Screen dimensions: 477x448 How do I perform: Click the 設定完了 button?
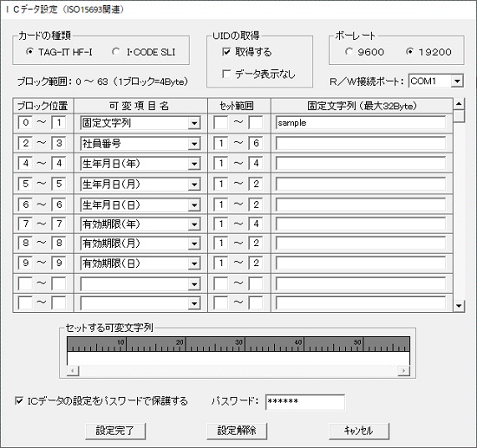click(115, 431)
